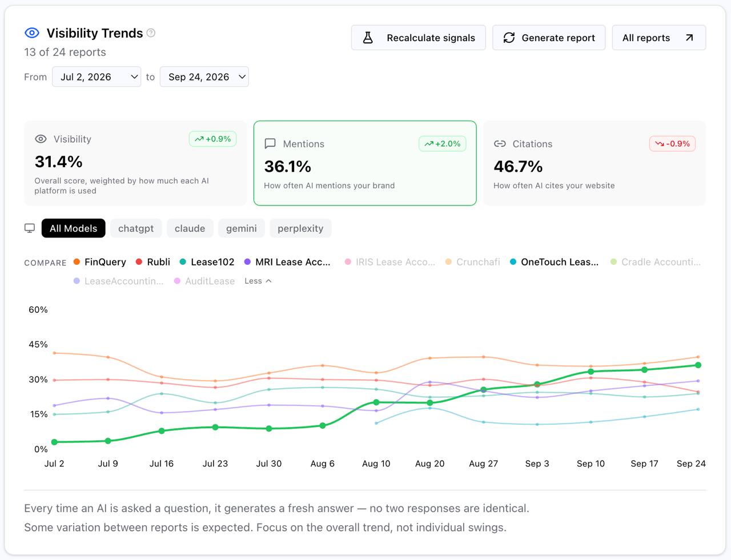731x560 pixels.
Task: Enable IRIS Lease Acco... competitor line
Action: [390, 262]
